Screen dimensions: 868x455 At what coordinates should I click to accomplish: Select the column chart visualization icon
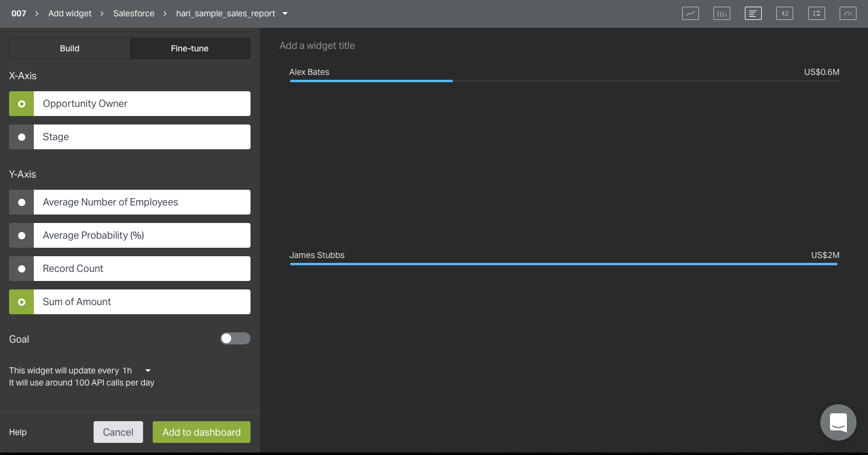[721, 13]
